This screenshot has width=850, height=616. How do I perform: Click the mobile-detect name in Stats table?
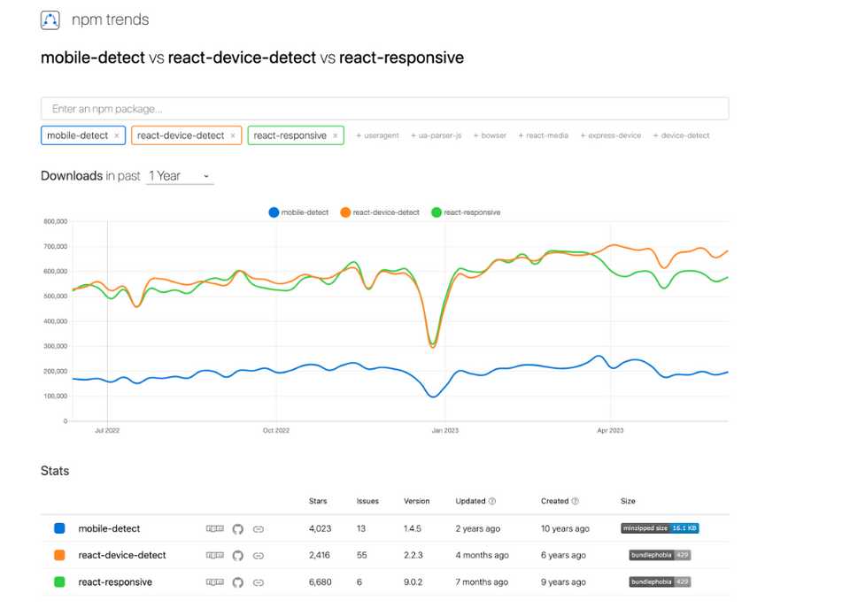point(109,528)
